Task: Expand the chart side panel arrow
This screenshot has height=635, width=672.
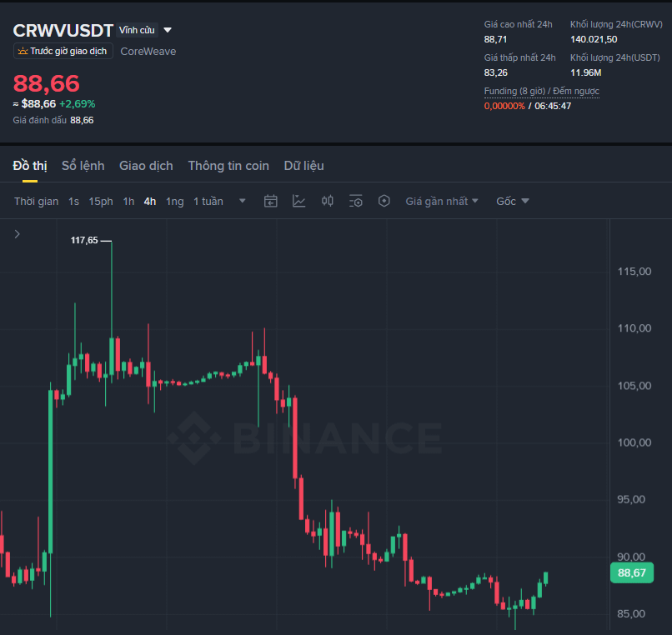Action: point(18,234)
